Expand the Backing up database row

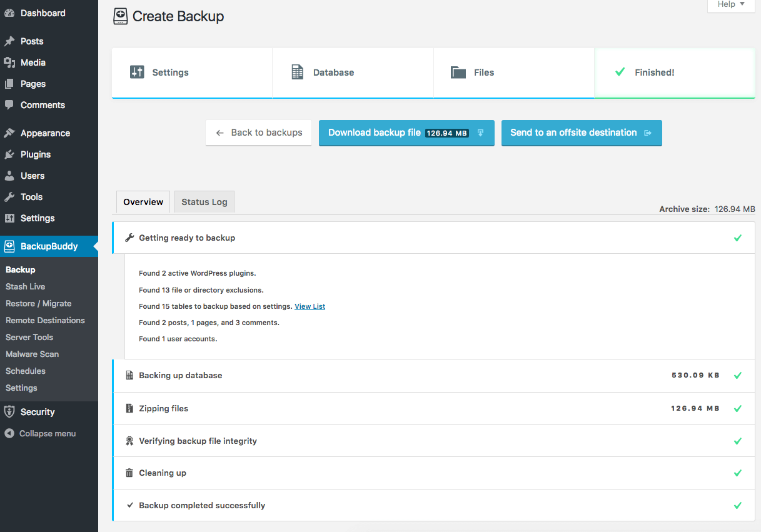433,376
